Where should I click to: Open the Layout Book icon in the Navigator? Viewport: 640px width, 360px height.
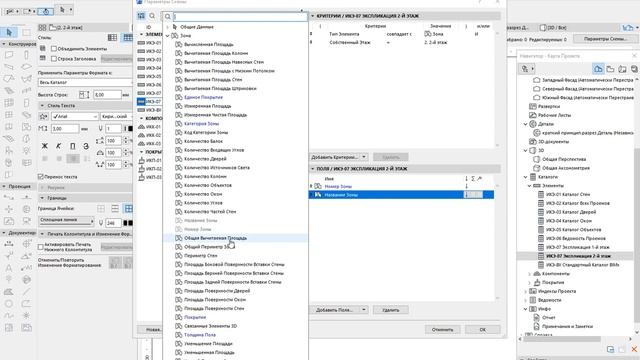coord(622,69)
